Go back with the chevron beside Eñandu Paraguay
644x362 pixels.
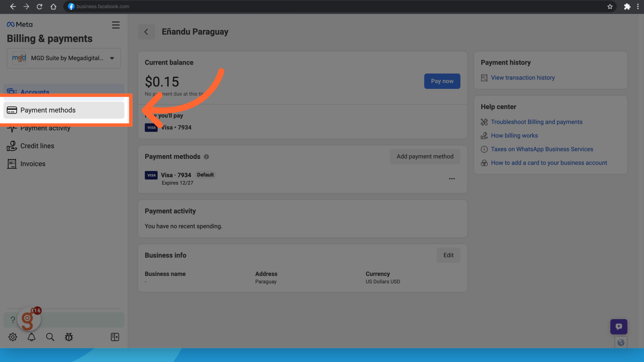(146, 32)
